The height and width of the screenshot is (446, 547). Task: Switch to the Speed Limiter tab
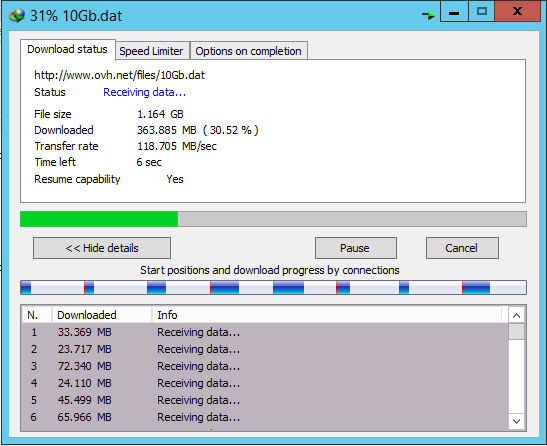point(151,51)
